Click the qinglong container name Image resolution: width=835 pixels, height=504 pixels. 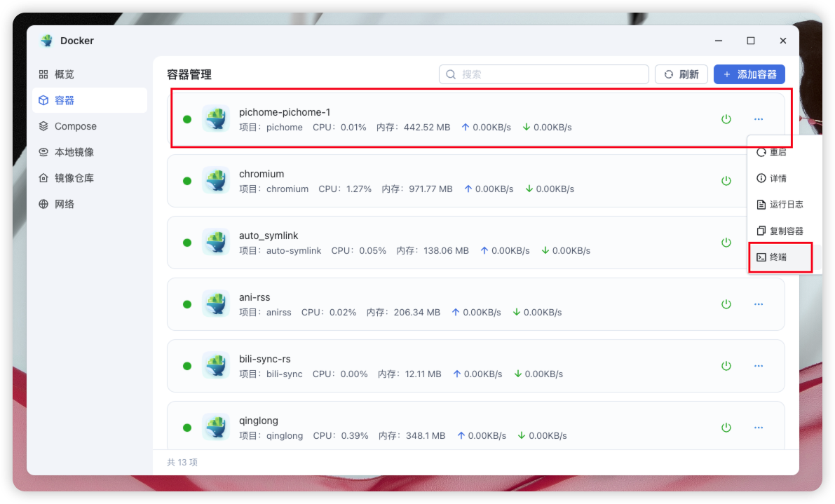point(258,421)
